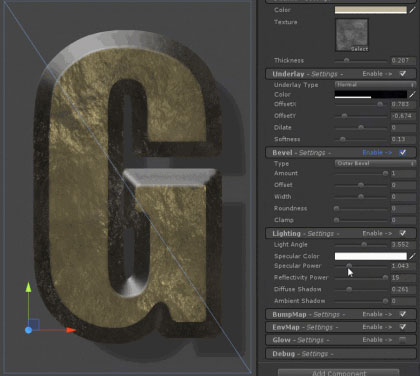This screenshot has width=420, height=376.
Task: Click the Add Component button
Action: [339, 372]
